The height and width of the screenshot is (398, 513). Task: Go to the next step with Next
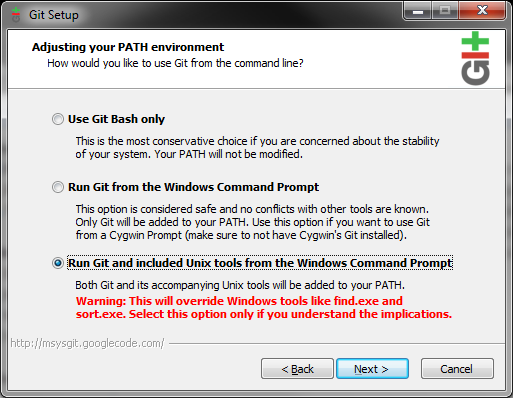[x=372, y=369]
